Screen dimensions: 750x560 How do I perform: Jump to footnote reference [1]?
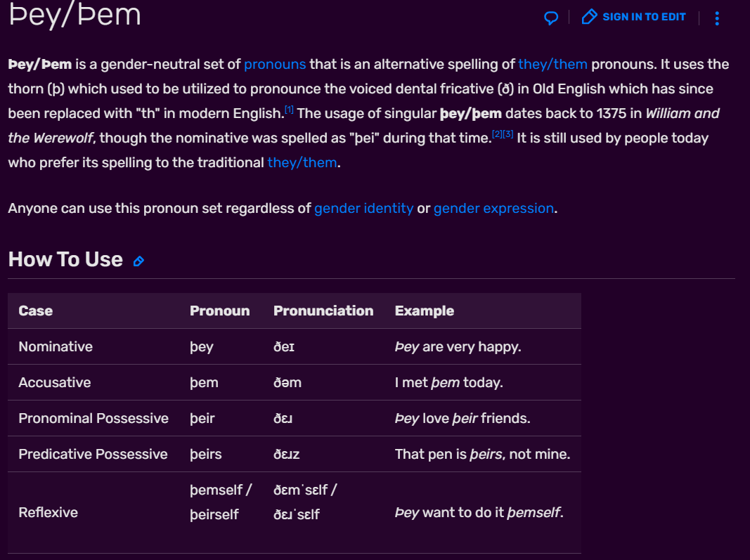pyautogui.click(x=289, y=110)
